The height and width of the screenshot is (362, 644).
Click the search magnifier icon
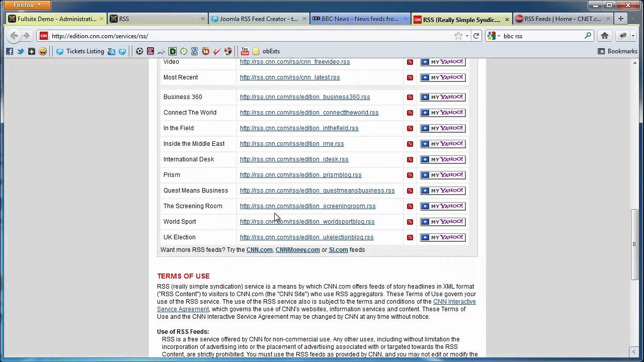click(588, 36)
